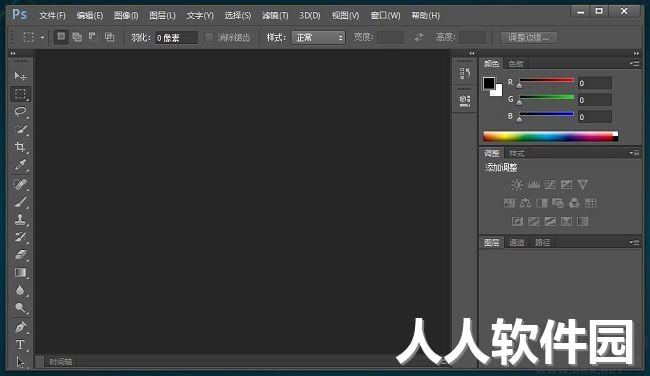Select the Healing Brush tool
Viewport: 650px width, 376px height.
[x=20, y=184]
